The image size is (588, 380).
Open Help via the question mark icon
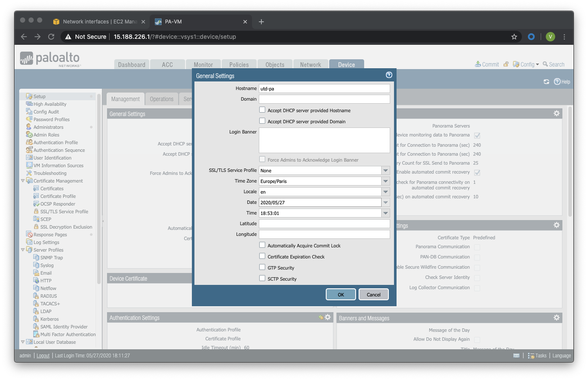click(557, 81)
